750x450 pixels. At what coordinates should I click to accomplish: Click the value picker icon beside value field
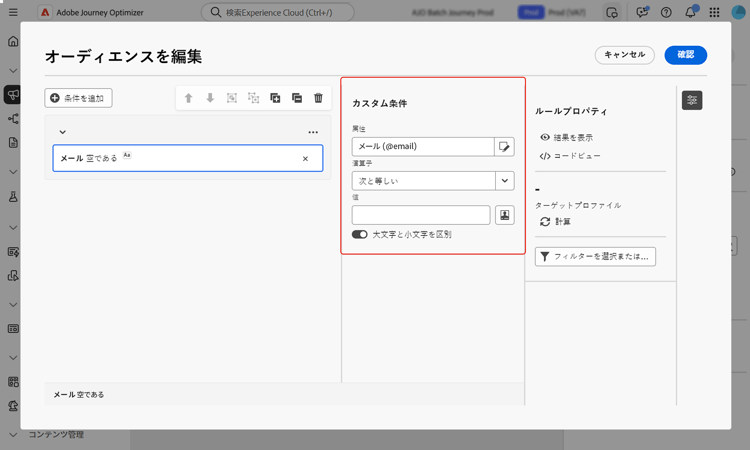click(505, 215)
